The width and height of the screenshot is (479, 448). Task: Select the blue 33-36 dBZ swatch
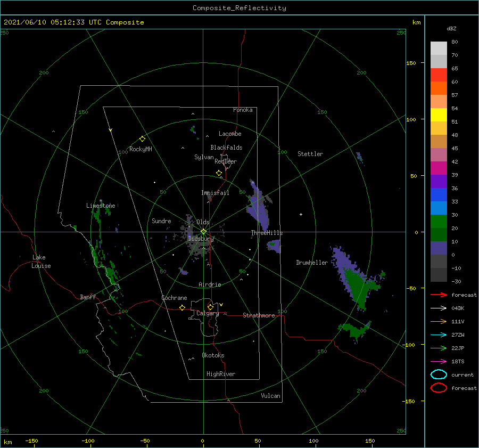click(439, 195)
